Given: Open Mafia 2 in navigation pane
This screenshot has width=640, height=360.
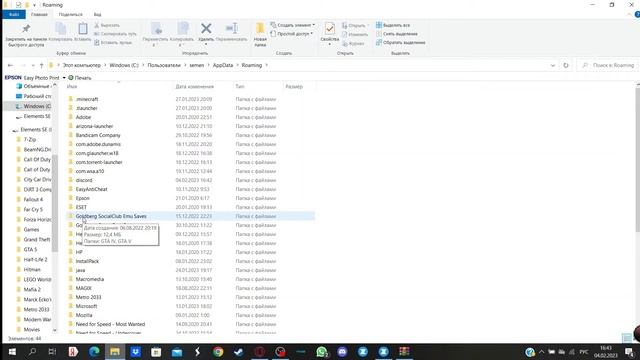Looking at the screenshot, I should click(x=32, y=289).
